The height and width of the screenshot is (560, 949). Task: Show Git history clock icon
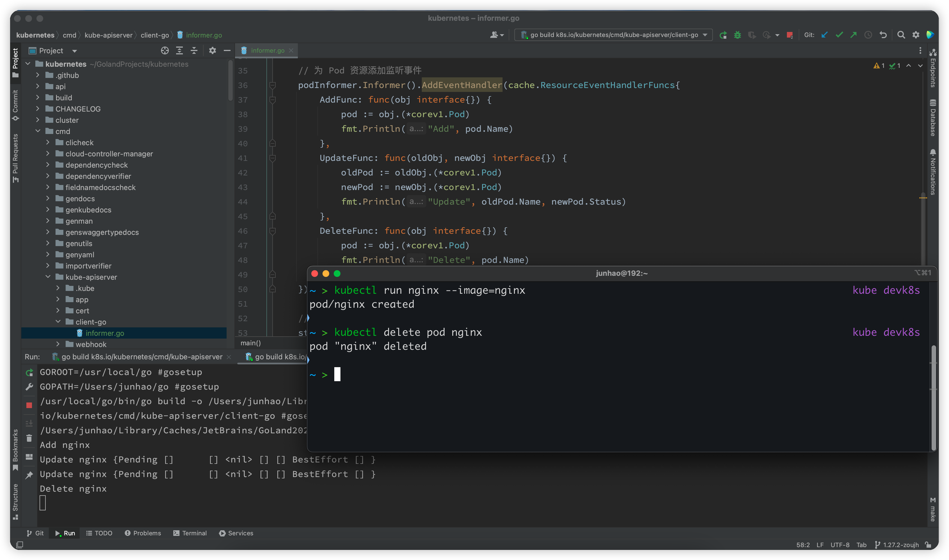pos(868,35)
